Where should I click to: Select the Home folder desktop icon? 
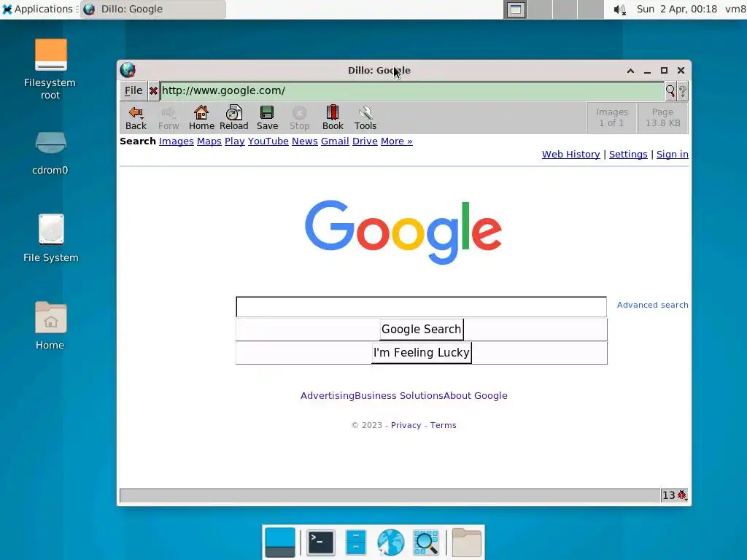pos(50,325)
